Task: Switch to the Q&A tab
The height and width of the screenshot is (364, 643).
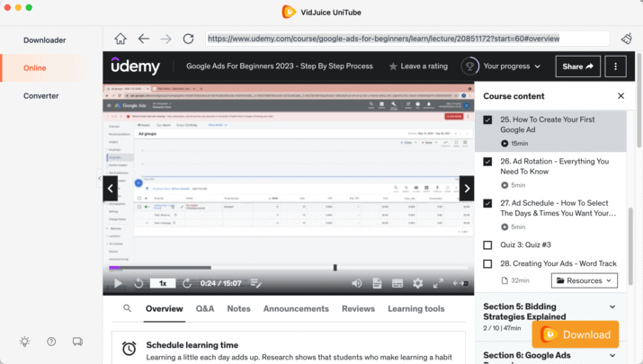Action: [x=205, y=308]
